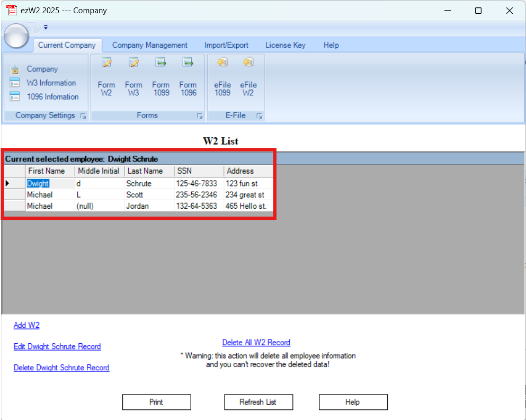Launch the eFile W2 tool
This screenshot has width=526, height=420.
248,63
